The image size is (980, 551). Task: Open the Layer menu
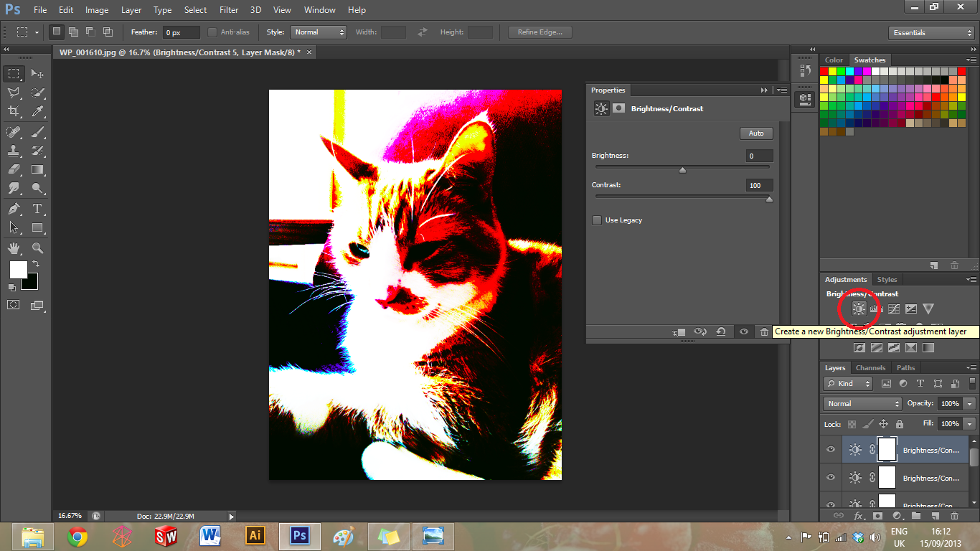(131, 10)
